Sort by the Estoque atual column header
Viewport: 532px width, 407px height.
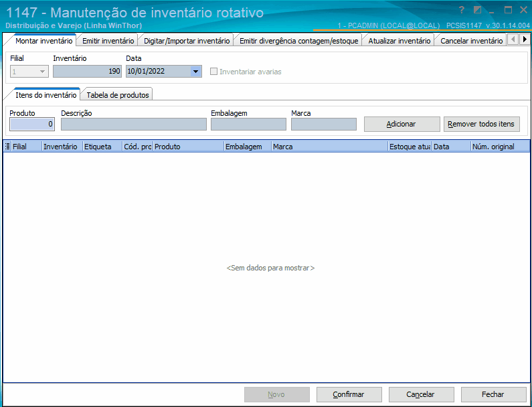coord(410,147)
